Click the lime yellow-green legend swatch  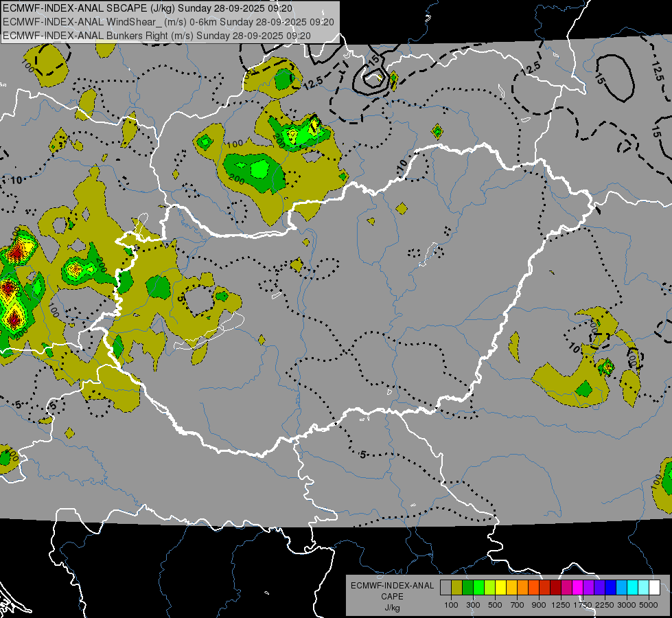click(490, 588)
